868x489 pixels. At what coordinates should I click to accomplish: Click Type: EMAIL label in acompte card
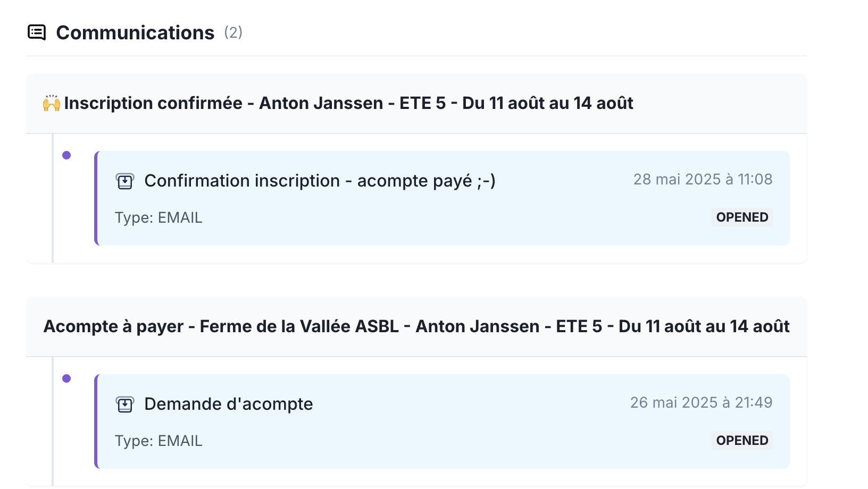click(158, 441)
